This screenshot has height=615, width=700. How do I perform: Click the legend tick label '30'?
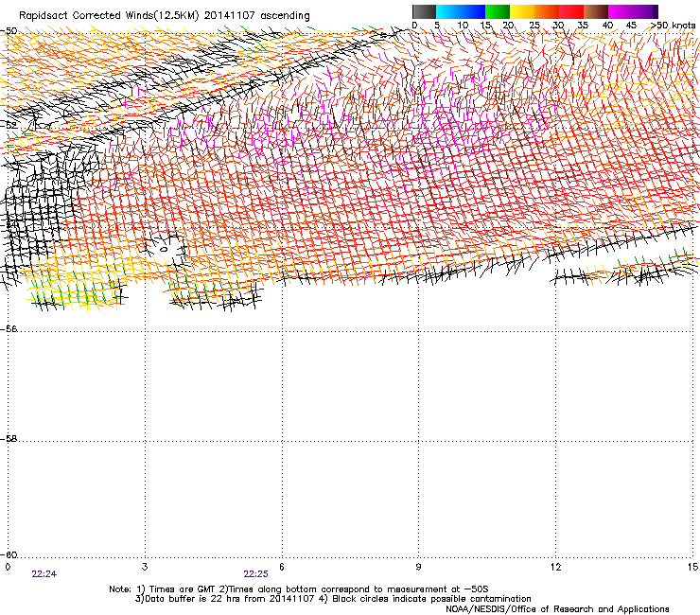tap(558, 26)
